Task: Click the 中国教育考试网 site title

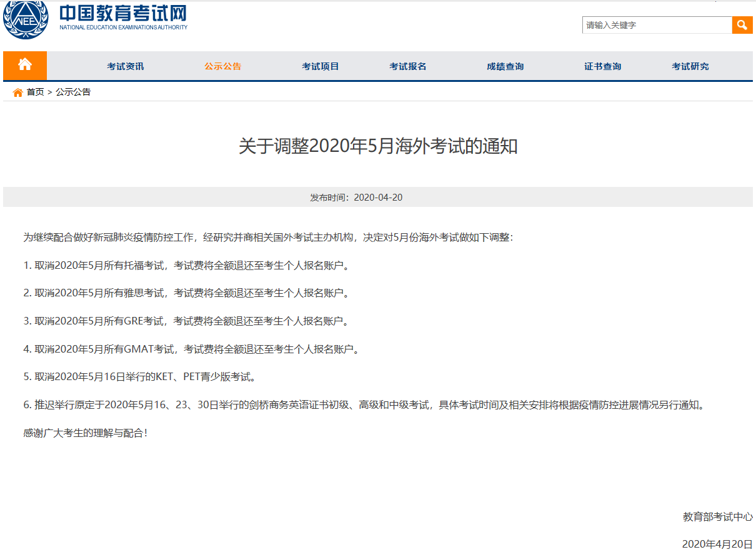Action: click(x=123, y=13)
